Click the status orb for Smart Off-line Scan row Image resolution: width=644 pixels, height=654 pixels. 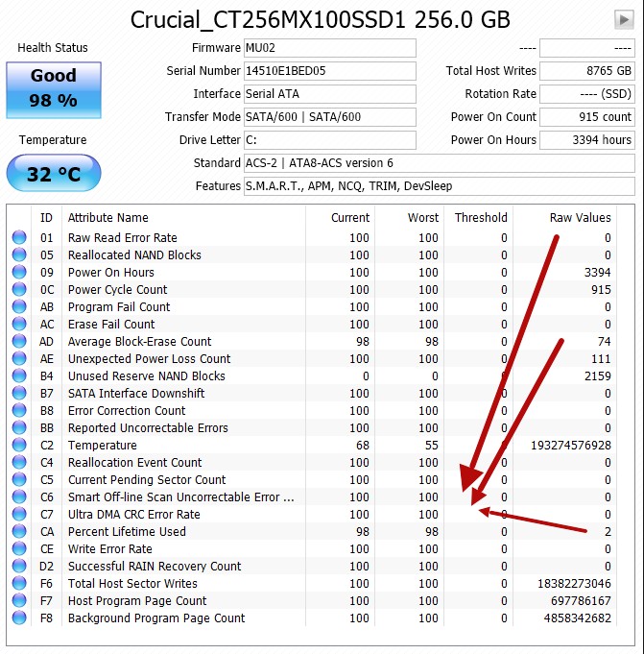19,497
